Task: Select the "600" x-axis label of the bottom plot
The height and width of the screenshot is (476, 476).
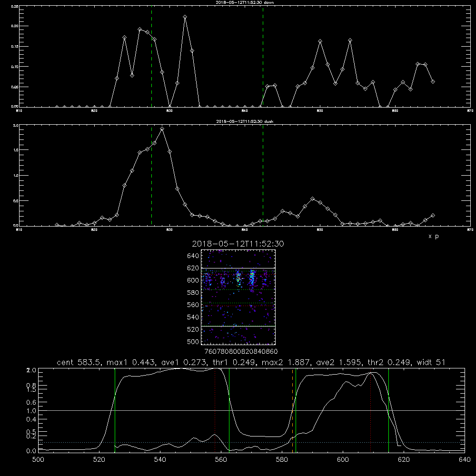Action: 343,460
